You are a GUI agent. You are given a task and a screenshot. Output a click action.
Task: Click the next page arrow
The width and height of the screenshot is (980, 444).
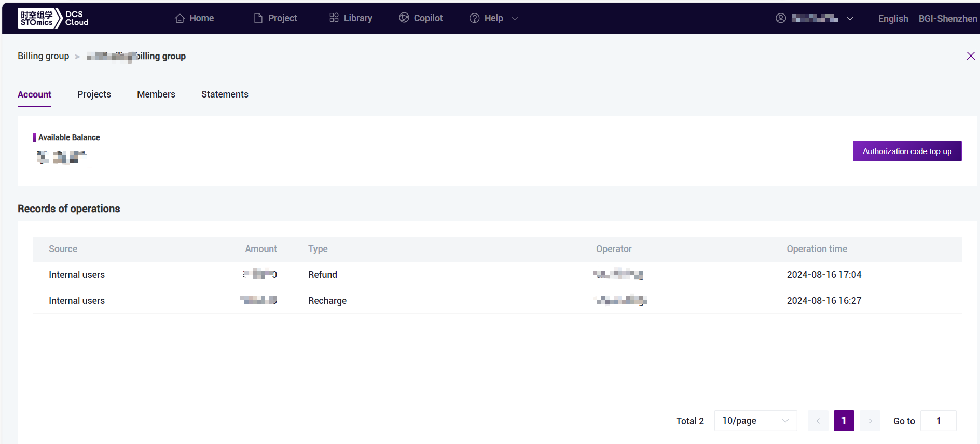click(869, 421)
